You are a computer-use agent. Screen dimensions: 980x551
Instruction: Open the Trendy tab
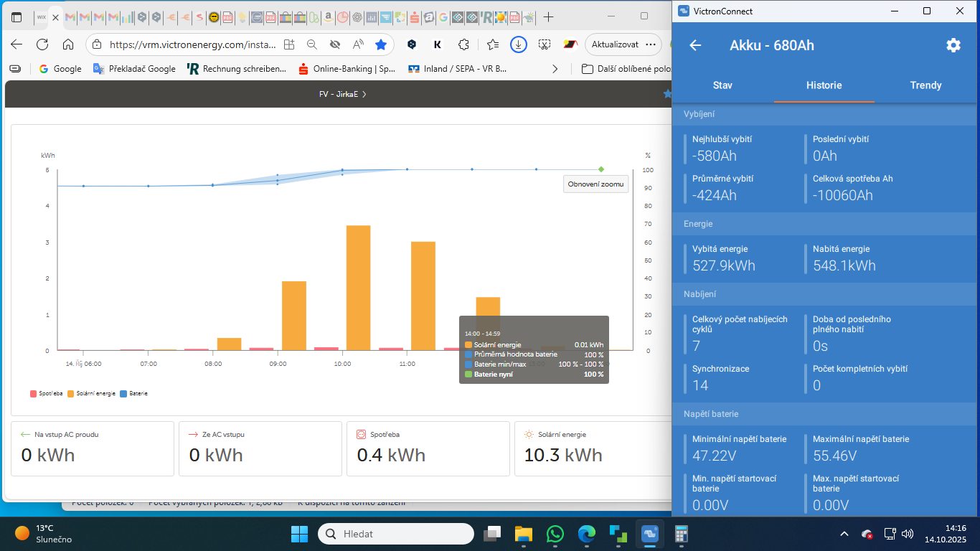[x=925, y=85]
